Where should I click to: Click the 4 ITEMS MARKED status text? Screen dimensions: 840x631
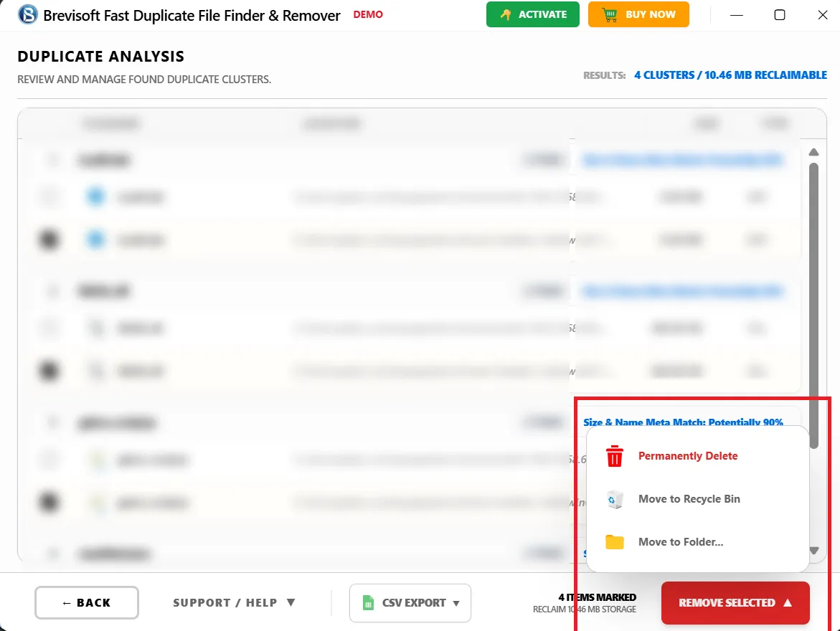point(598,597)
